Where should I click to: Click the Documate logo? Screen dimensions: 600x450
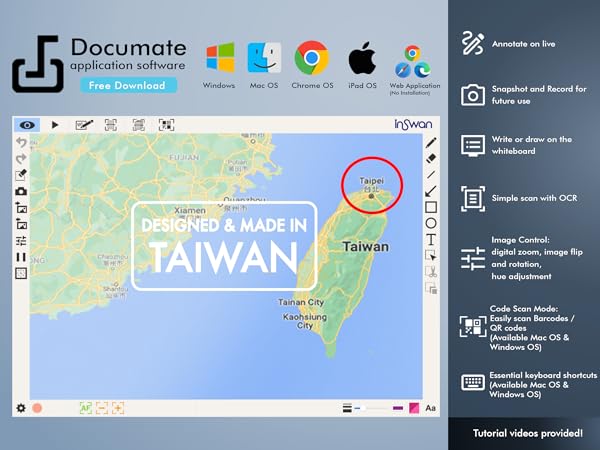[x=38, y=64]
